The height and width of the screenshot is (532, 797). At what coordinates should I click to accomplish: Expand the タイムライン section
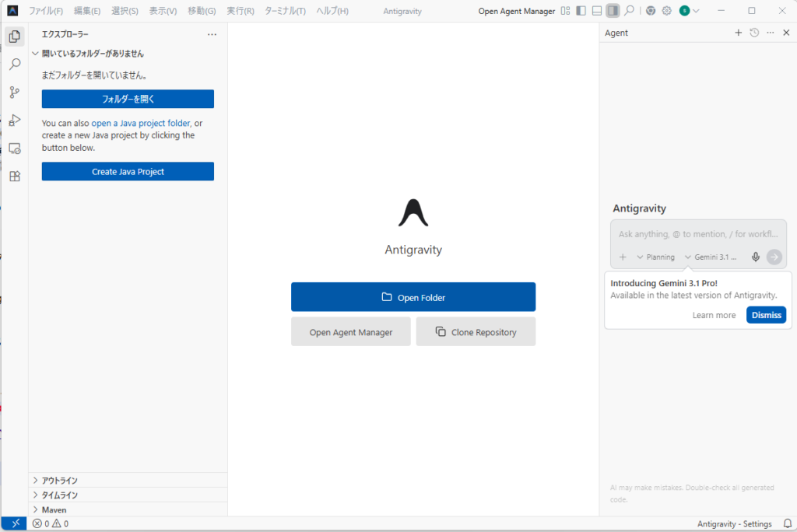pyautogui.click(x=59, y=495)
